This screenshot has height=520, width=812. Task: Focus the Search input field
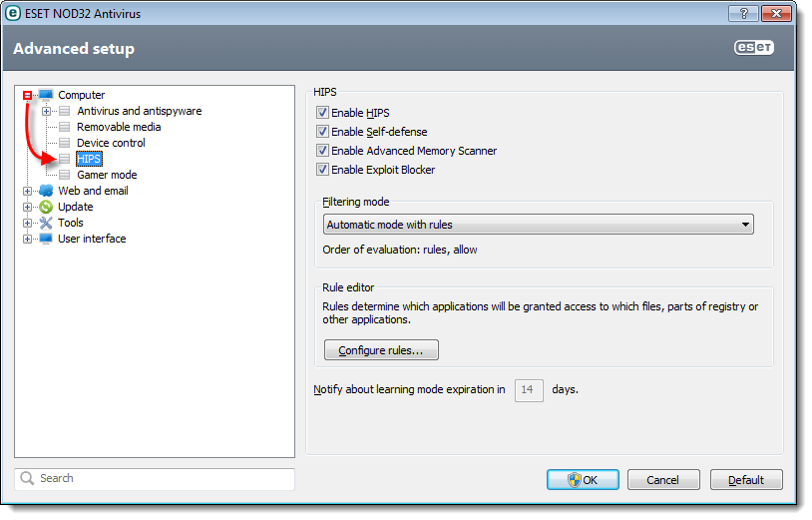155,479
